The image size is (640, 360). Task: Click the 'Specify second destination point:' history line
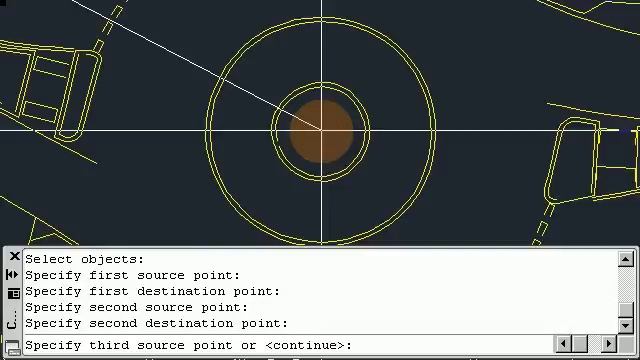tap(156, 323)
